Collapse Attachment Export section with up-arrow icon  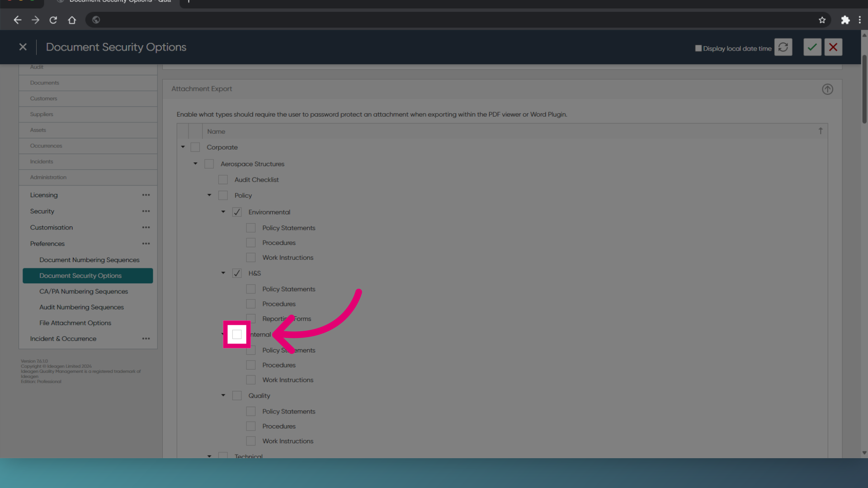[827, 89]
